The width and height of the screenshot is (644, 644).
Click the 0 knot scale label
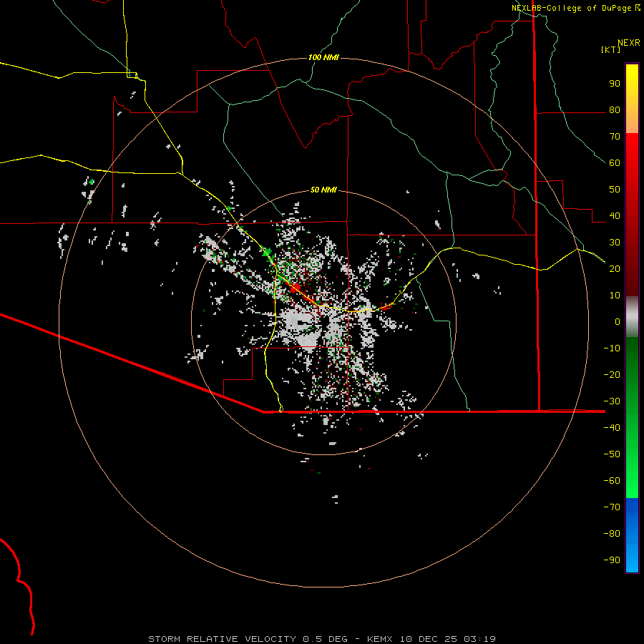(618, 322)
